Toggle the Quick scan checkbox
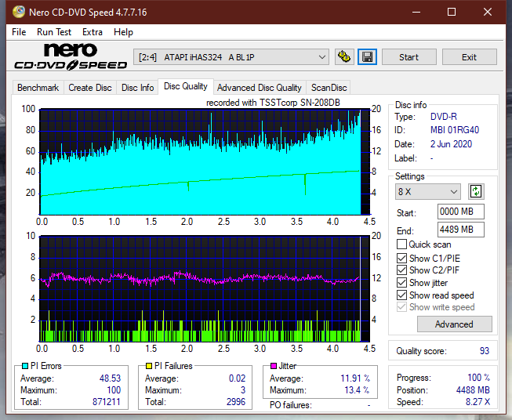Viewport: 512px width, 420px height. click(x=401, y=244)
